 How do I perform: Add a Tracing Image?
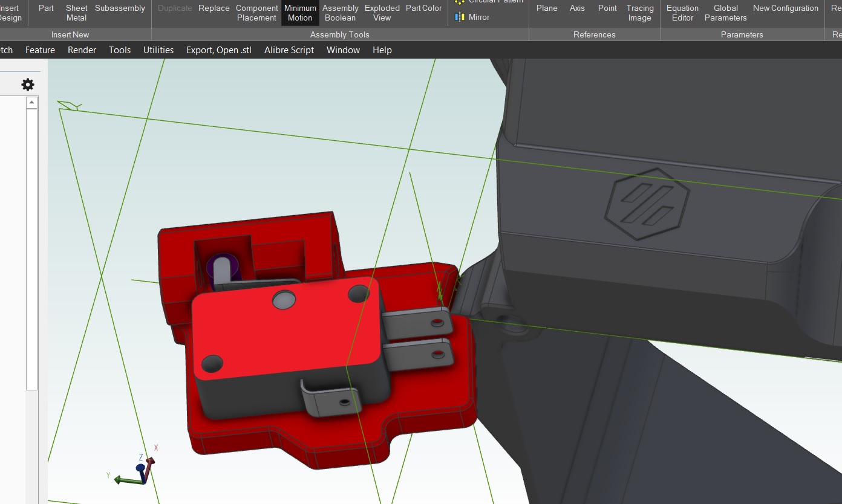click(x=639, y=13)
